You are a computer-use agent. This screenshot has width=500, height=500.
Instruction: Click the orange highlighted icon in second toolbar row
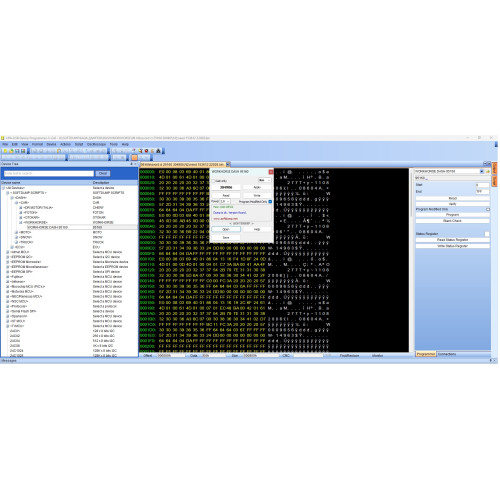pos(134,157)
